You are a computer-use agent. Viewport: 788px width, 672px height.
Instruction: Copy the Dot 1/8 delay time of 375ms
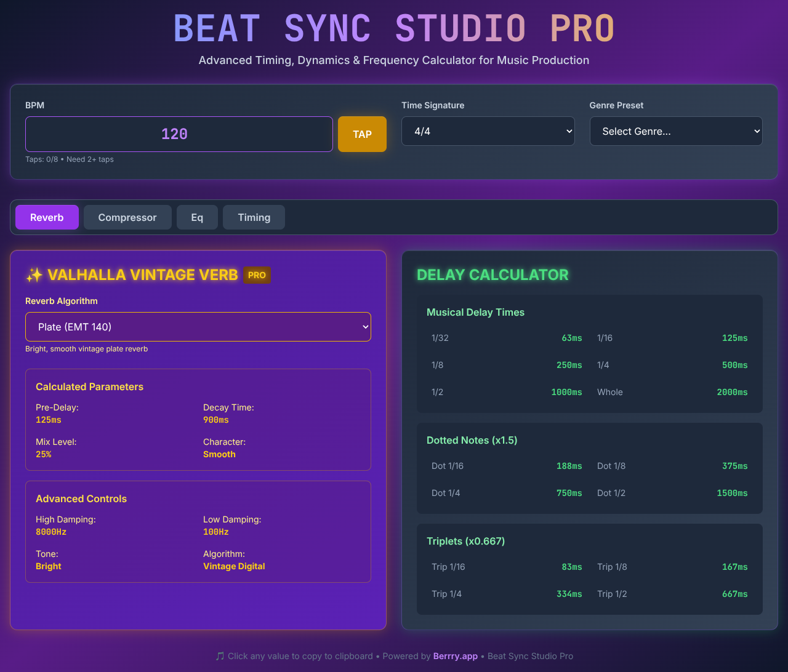point(734,466)
